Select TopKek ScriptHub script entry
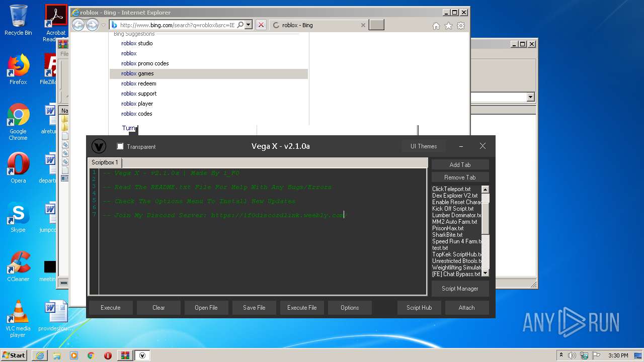Screen dimensions: 644x362 [x=457, y=254]
